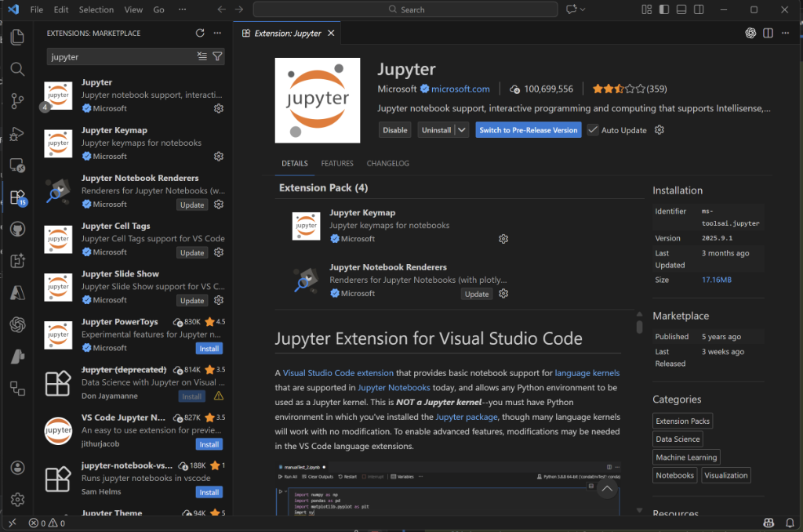Switch to FEATURES tab
Image resolution: width=803 pixels, height=532 pixels.
click(x=337, y=163)
